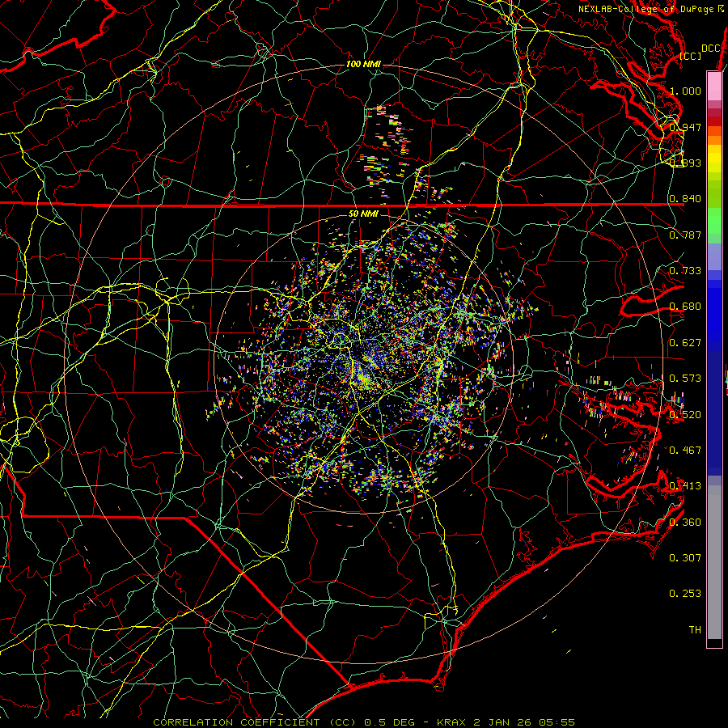The width and height of the screenshot is (728, 728).
Task: Click the 100 NMI range ring label
Action: coord(363,64)
